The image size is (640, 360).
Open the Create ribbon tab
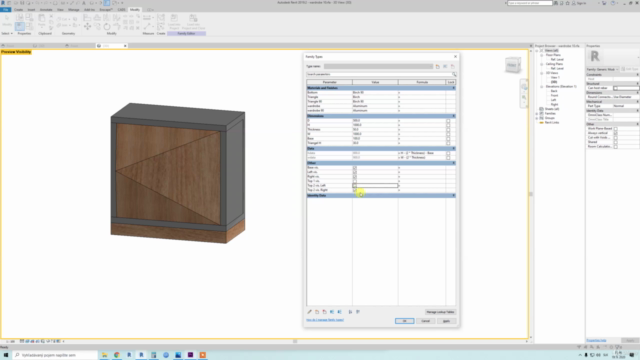pyautogui.click(x=18, y=9)
